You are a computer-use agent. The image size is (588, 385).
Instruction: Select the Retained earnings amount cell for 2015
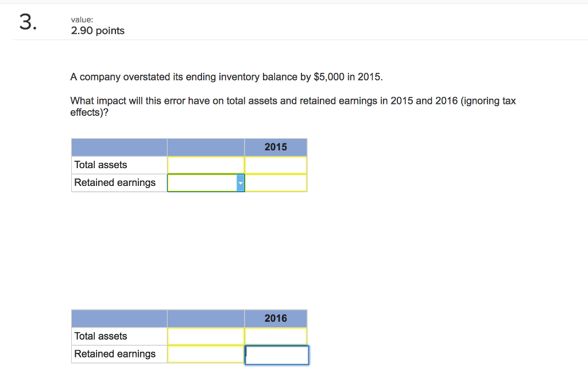pos(276,182)
